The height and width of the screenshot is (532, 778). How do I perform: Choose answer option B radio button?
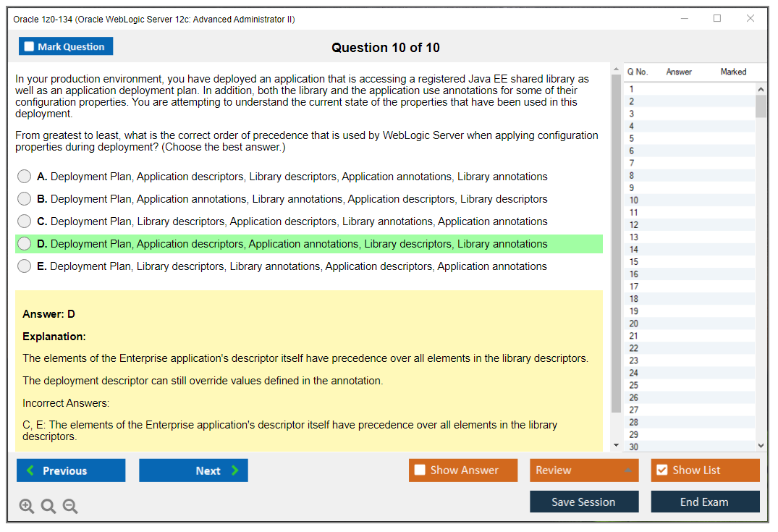(x=25, y=199)
